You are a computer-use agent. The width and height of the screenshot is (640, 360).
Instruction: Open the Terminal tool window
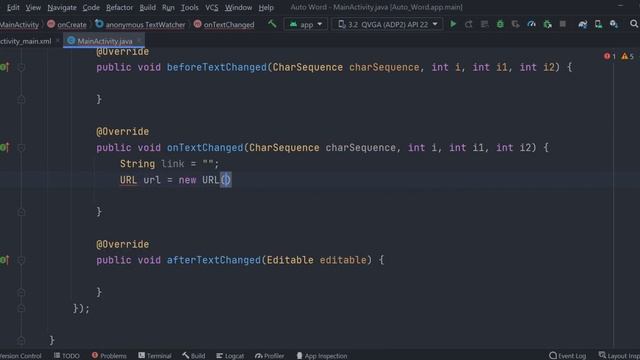tap(155, 356)
